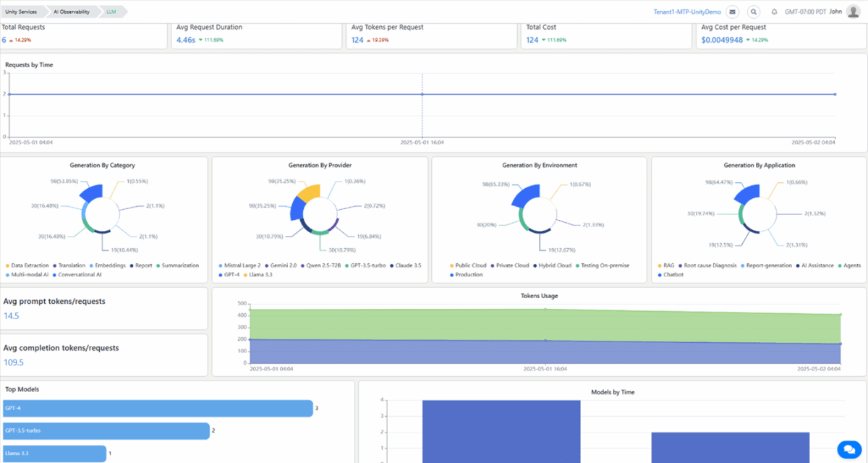The height and width of the screenshot is (463, 868).
Task: Switch to AI Observability section
Action: (73, 12)
